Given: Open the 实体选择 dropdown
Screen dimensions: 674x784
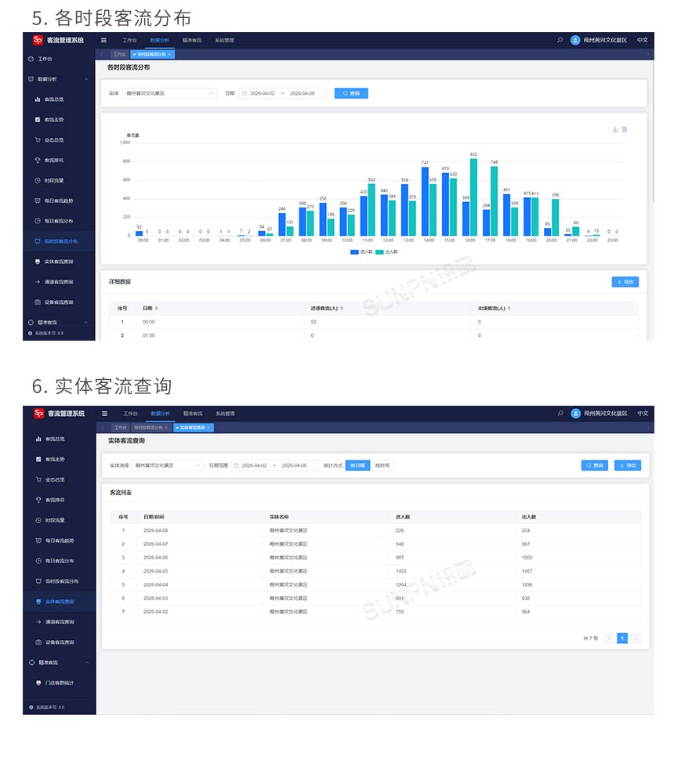Looking at the screenshot, I should click(x=167, y=465).
